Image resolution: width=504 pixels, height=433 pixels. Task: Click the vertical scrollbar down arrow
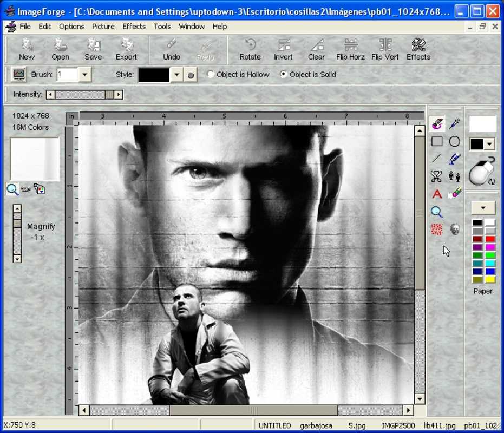point(420,399)
